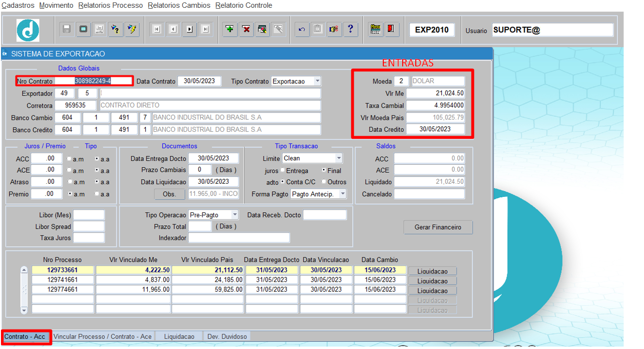Click the Menu icon in toolbar

(x=375, y=29)
